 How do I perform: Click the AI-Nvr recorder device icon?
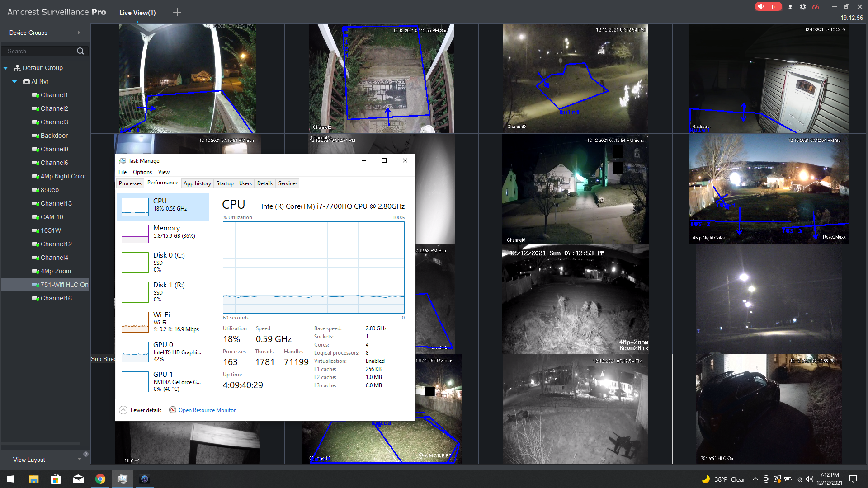pyautogui.click(x=27, y=81)
